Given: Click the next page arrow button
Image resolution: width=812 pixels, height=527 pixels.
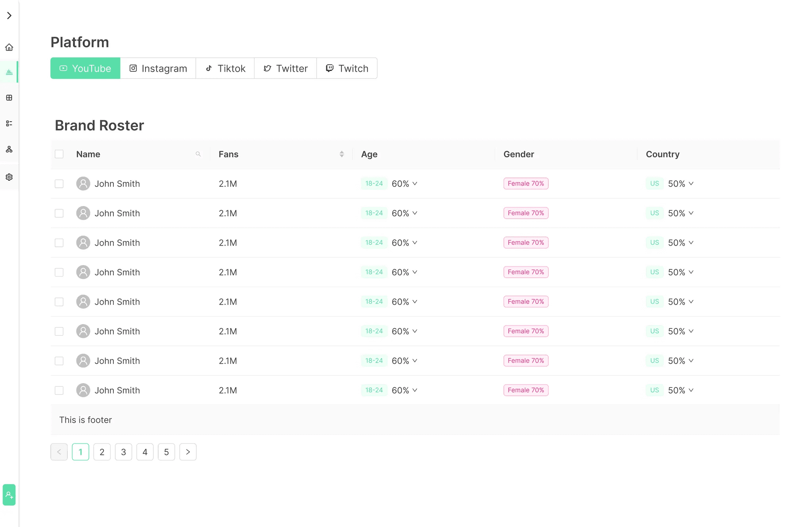Looking at the screenshot, I should pyautogui.click(x=188, y=452).
